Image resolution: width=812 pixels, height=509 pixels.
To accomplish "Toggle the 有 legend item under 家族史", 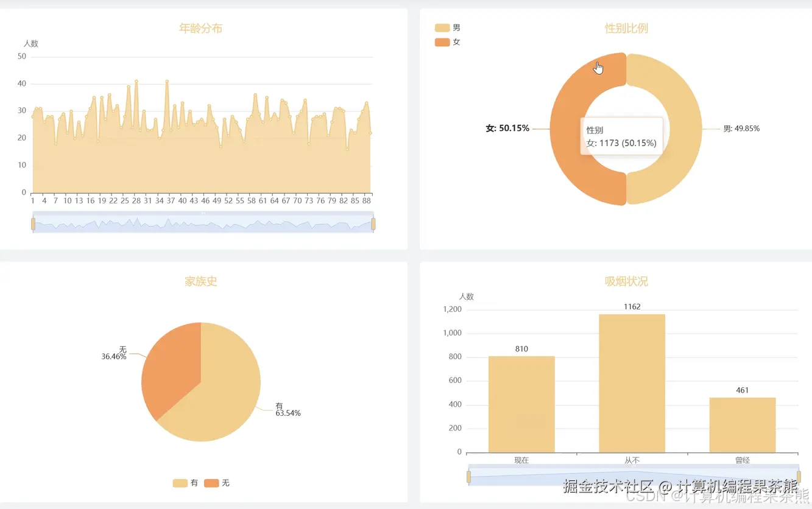I will click(x=185, y=483).
